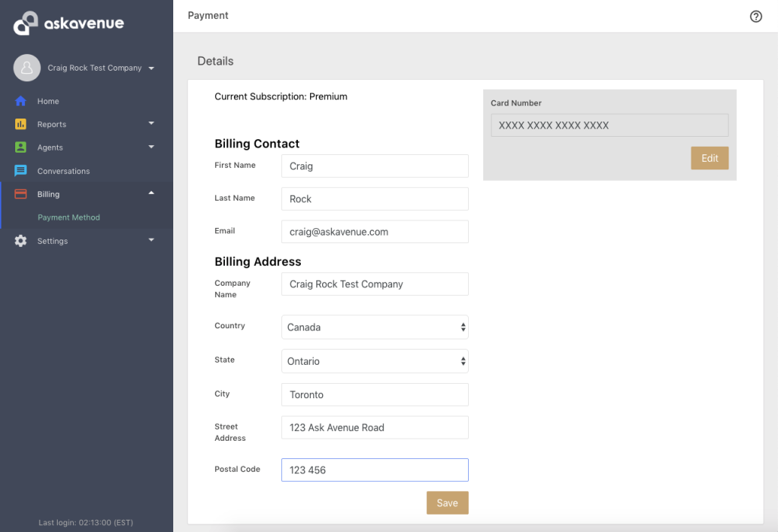778x532 pixels.
Task: Click the Last Name field
Action: click(375, 198)
